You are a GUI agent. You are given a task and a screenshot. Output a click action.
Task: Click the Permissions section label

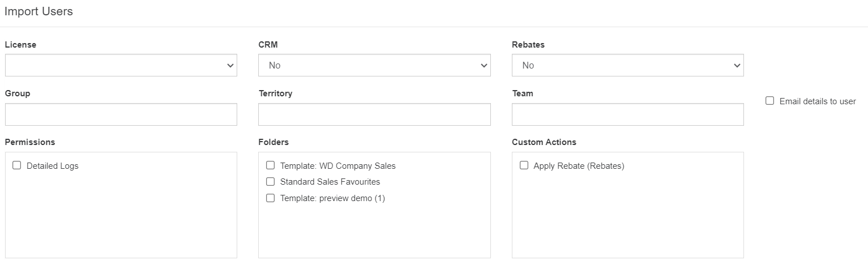pos(30,142)
